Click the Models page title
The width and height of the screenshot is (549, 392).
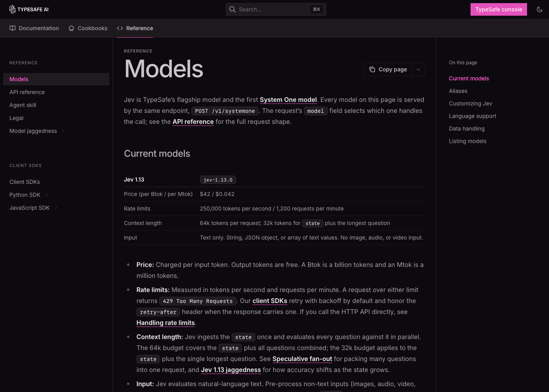coord(164,69)
